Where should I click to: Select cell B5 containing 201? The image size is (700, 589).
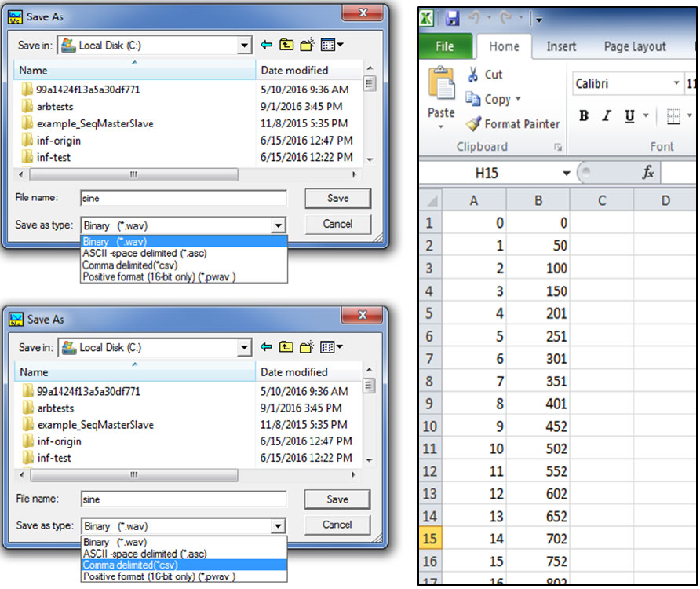click(538, 314)
